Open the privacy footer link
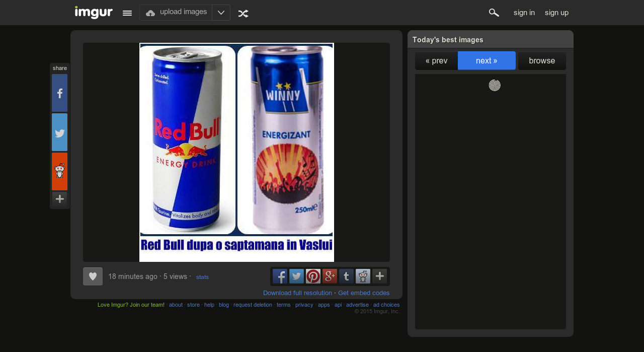The image size is (644, 352). [x=304, y=305]
